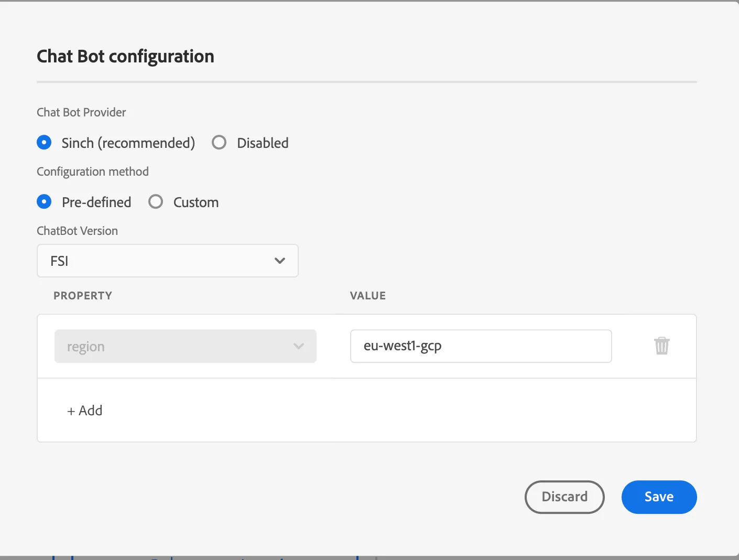This screenshot has width=739, height=560.
Task: Choose the Pre-defined configuration radio button
Action: tap(44, 202)
